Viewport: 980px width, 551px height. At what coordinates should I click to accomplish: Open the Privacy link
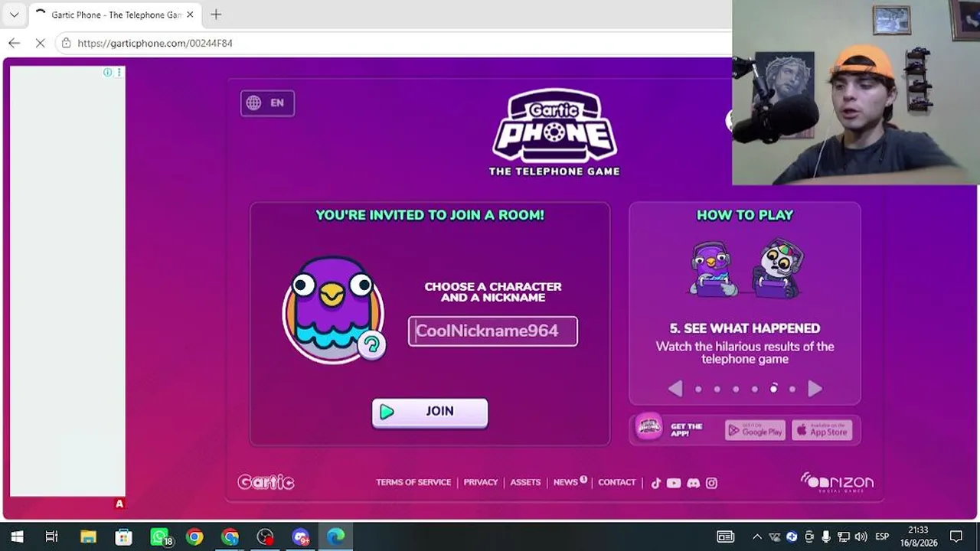point(481,482)
